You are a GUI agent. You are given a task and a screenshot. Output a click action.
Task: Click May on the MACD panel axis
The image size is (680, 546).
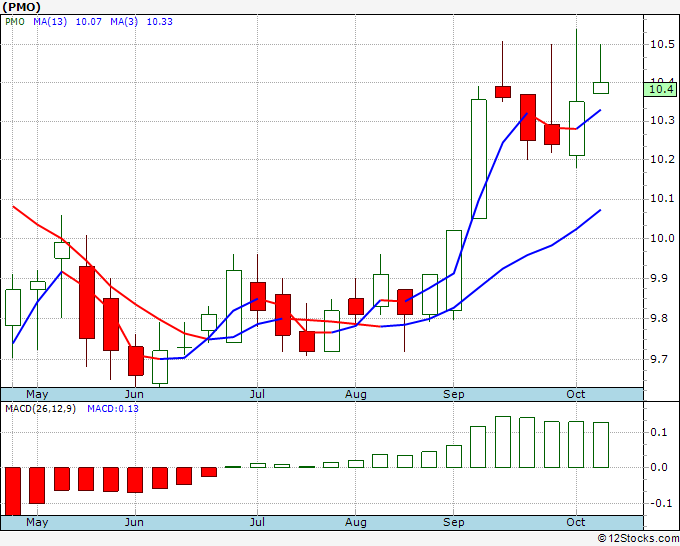click(x=37, y=522)
